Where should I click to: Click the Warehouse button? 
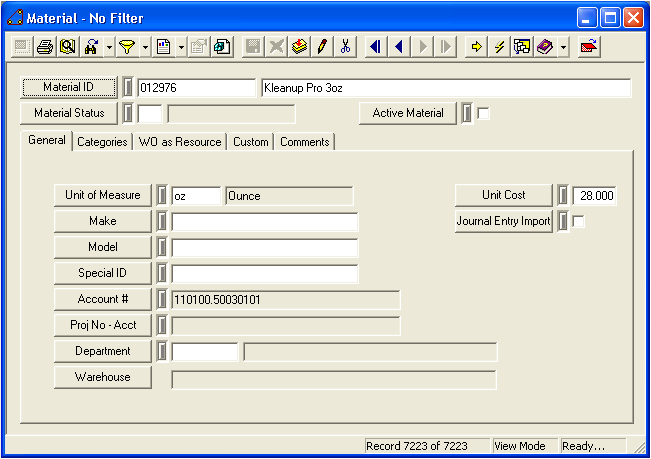point(103,377)
